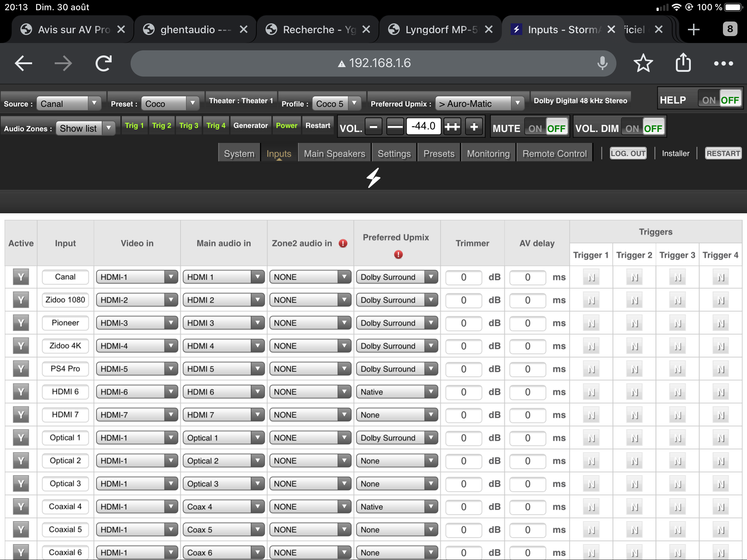747x560 pixels.
Task: Switch to the Monitoring tab
Action: [488, 153]
